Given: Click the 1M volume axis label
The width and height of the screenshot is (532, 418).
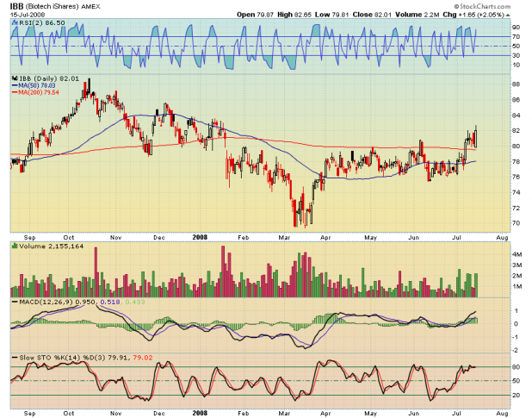Looking at the screenshot, I should [x=517, y=287].
